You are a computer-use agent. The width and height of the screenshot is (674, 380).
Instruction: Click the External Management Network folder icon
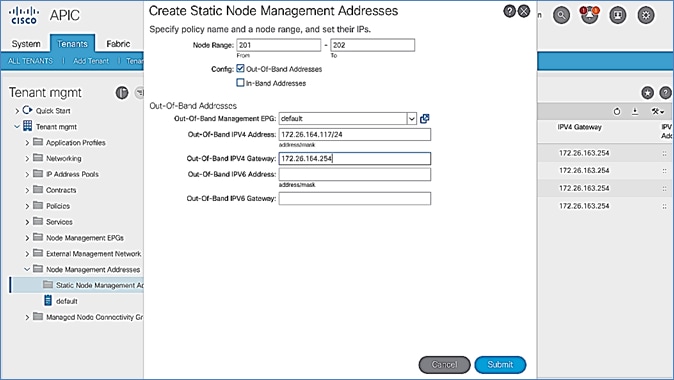pos(38,253)
